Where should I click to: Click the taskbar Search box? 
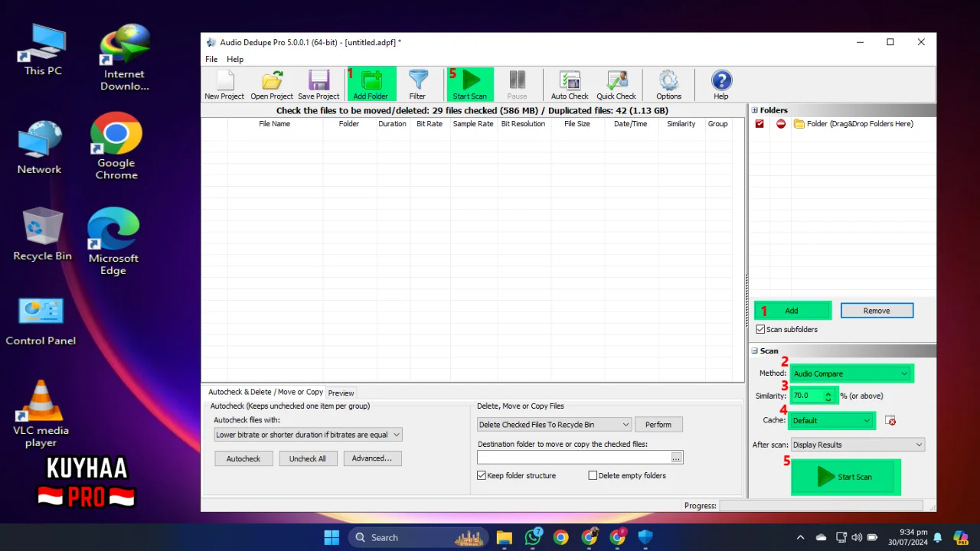(417, 537)
